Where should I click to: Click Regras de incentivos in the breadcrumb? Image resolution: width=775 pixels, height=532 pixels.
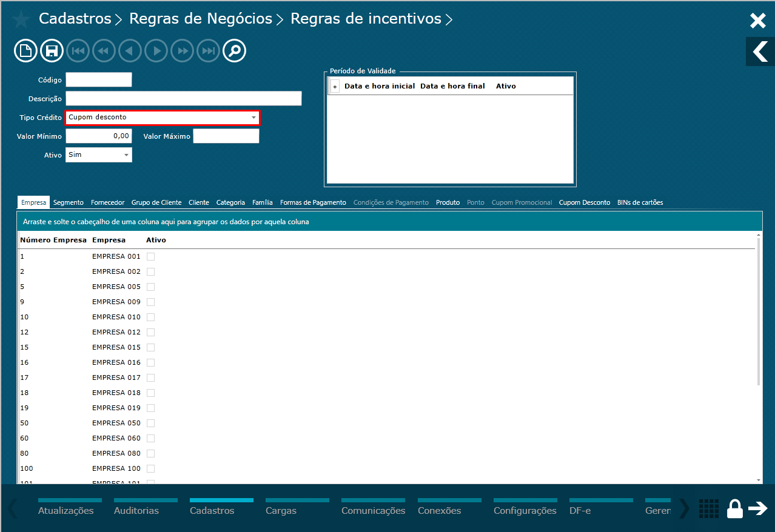coord(366,19)
